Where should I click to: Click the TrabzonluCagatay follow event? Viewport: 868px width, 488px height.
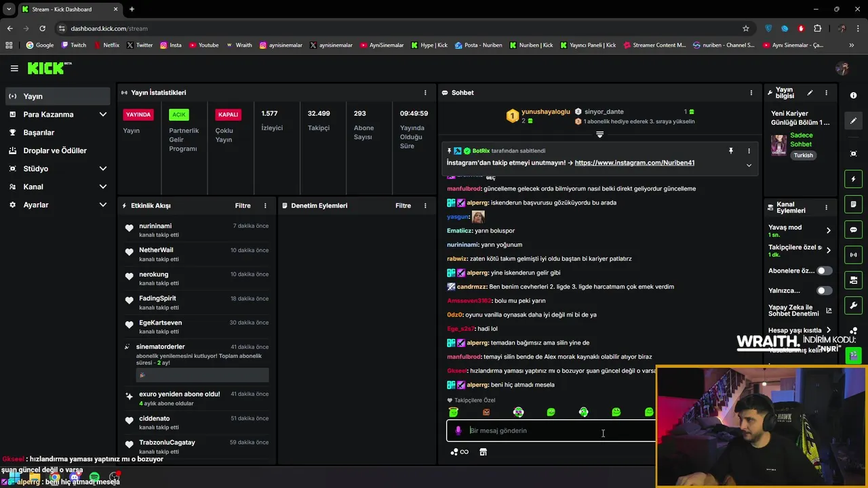[x=197, y=447]
